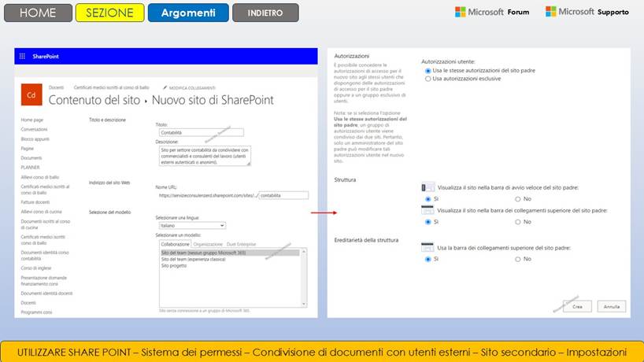This screenshot has width=644, height=362.
Task: Open Presentazione domande finanziamento corsi link
Action: point(44,281)
